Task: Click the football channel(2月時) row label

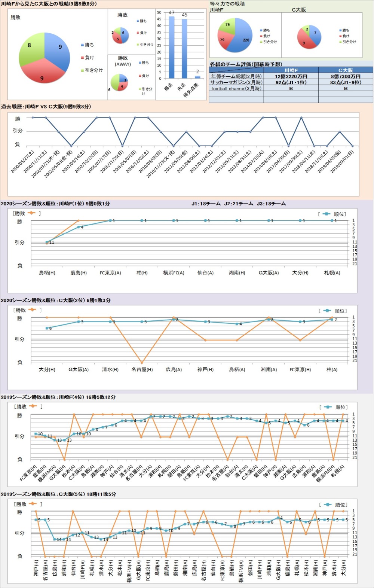Action: point(236,88)
